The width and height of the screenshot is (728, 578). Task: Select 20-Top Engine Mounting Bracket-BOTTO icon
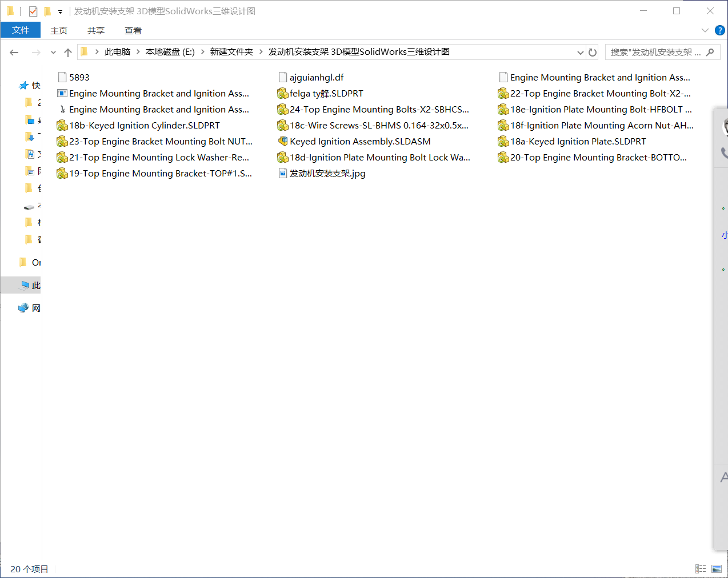point(503,157)
